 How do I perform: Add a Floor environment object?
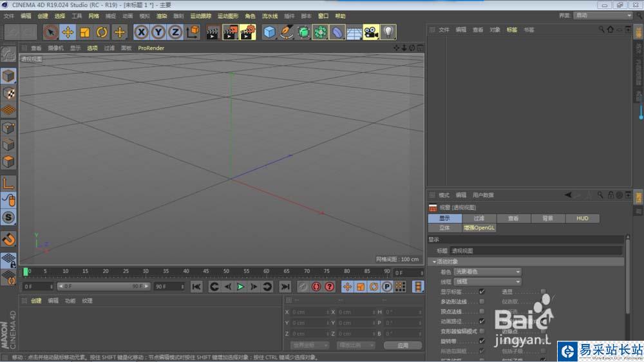tap(354, 32)
